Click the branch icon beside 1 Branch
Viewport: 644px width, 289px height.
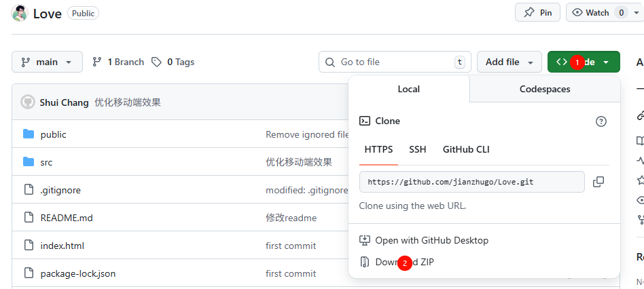[x=97, y=62]
